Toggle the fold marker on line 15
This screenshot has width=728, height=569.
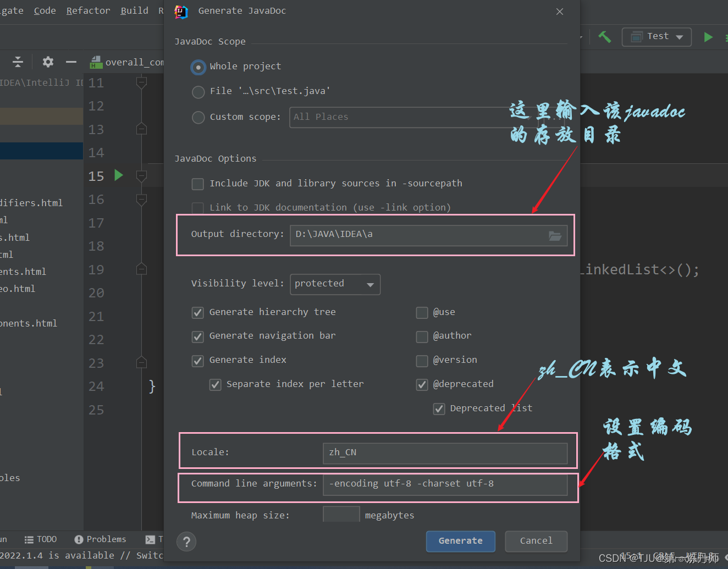pos(141,176)
